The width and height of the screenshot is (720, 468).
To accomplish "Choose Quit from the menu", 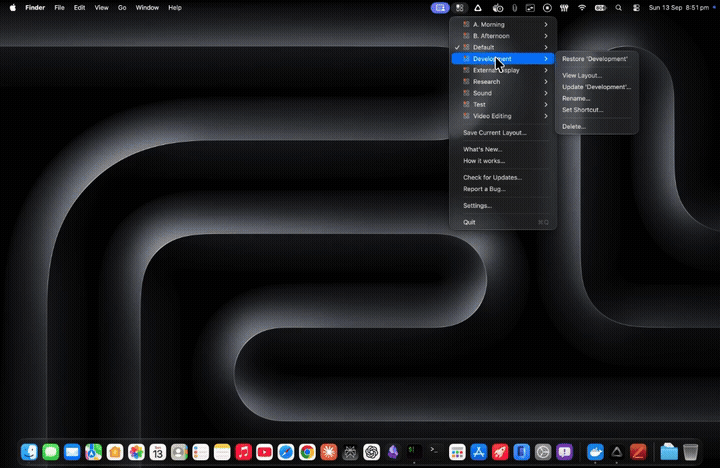I will [x=503, y=222].
